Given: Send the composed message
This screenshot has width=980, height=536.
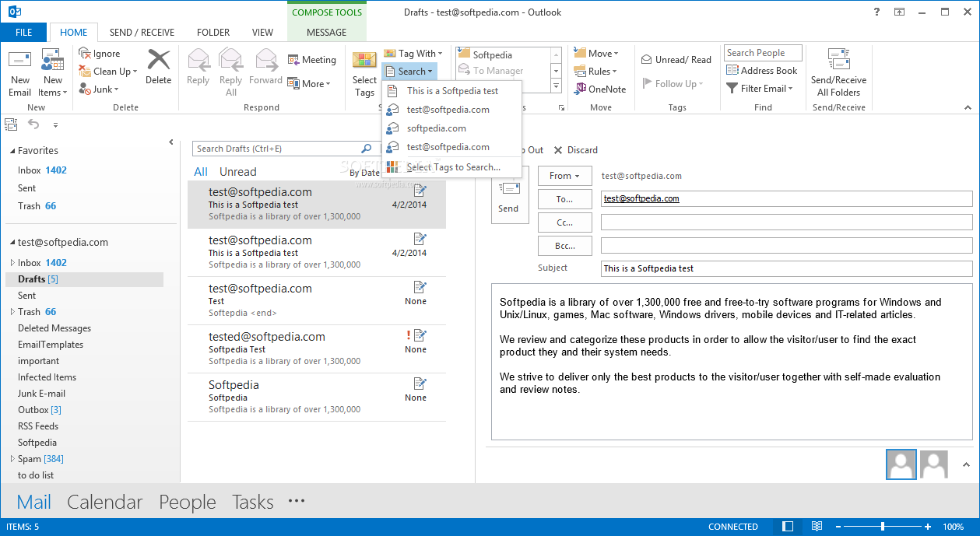Looking at the screenshot, I should pyautogui.click(x=508, y=195).
